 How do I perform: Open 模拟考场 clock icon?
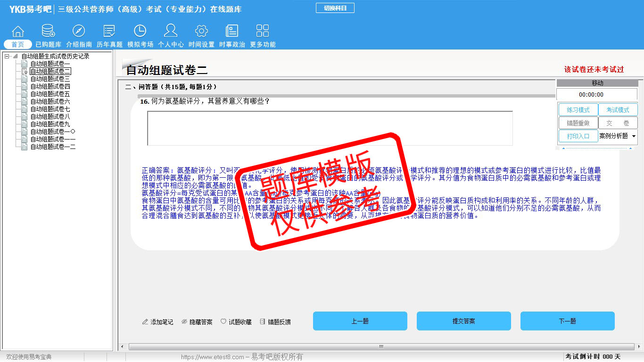click(140, 32)
